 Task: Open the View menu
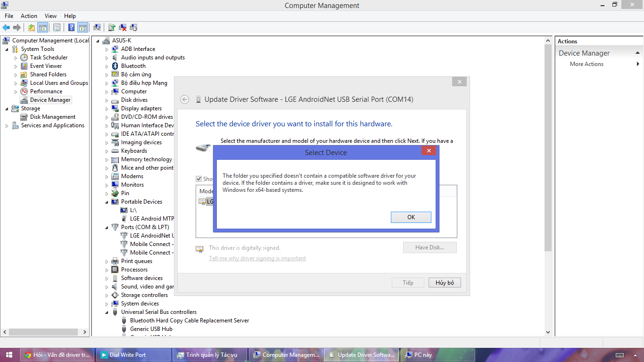click(50, 16)
